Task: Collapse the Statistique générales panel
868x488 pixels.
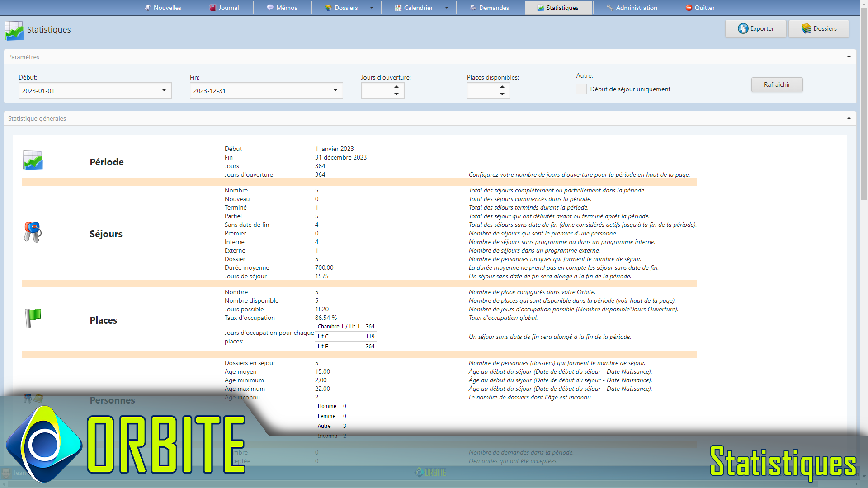Action: pos(849,118)
